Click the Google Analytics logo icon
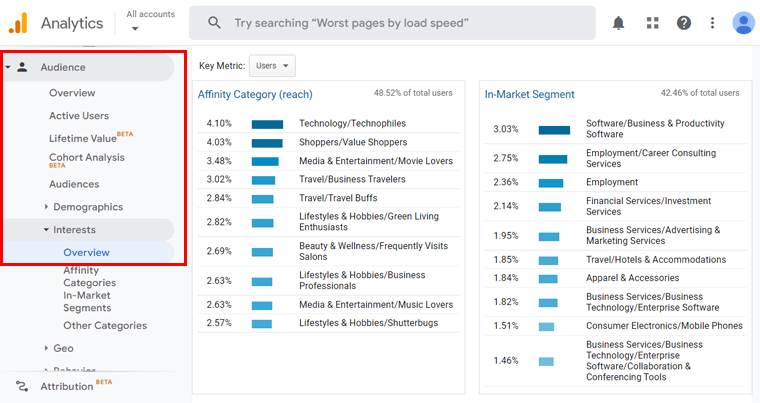 [18, 23]
